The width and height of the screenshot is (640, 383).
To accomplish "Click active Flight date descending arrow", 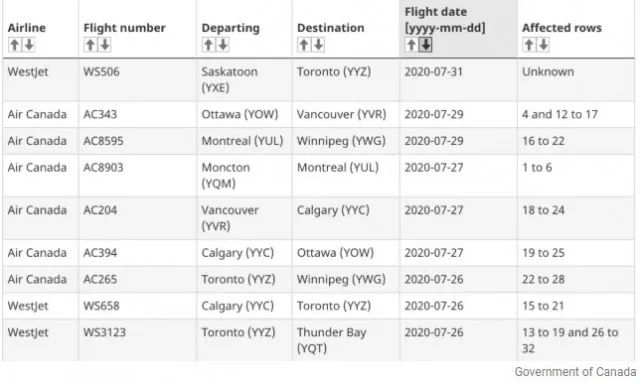I will 426,45.
